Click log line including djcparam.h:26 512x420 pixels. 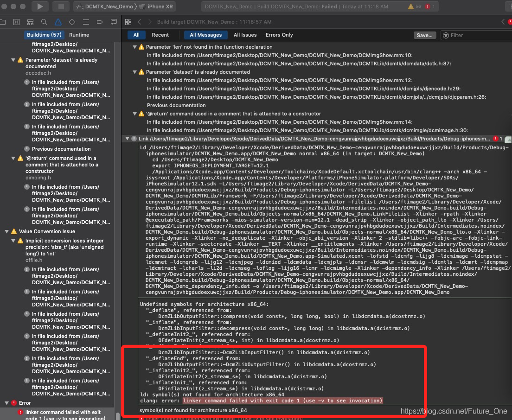[316, 97]
